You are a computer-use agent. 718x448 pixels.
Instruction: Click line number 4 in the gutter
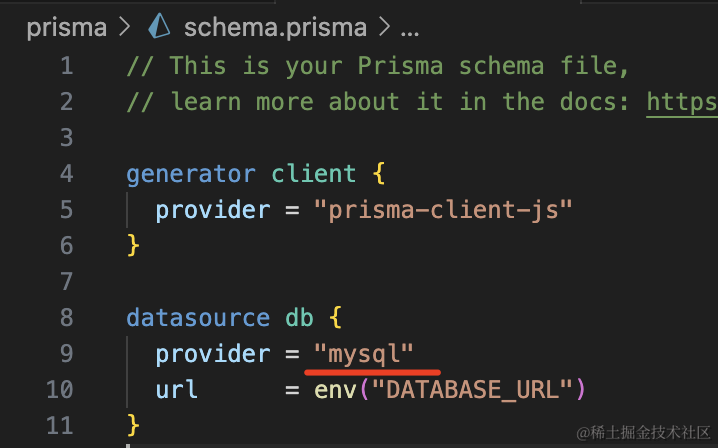pos(66,174)
